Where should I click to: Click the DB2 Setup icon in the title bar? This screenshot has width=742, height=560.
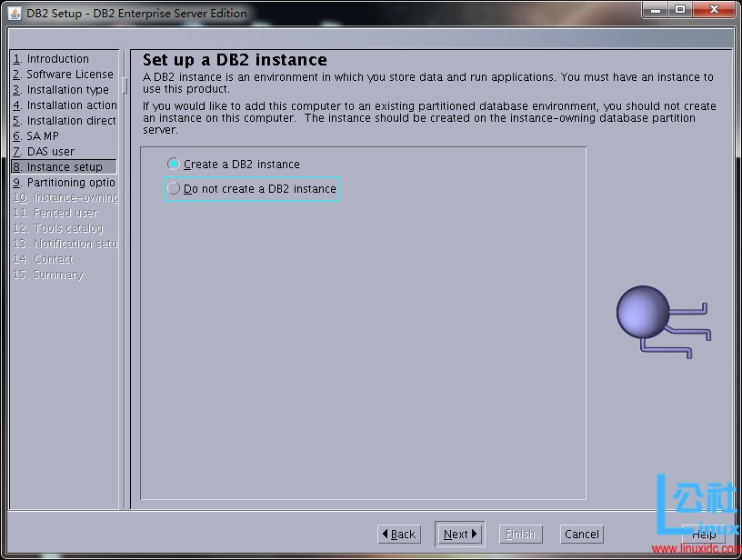(15, 13)
